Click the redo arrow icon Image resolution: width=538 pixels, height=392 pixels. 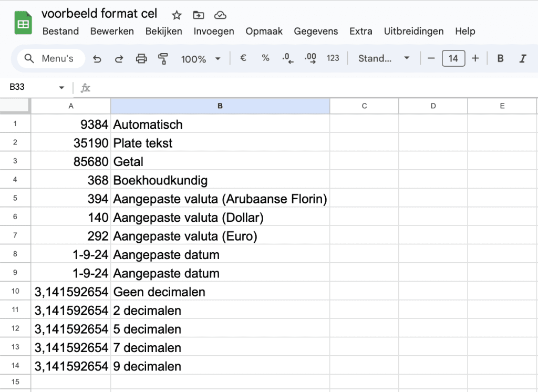click(x=119, y=59)
